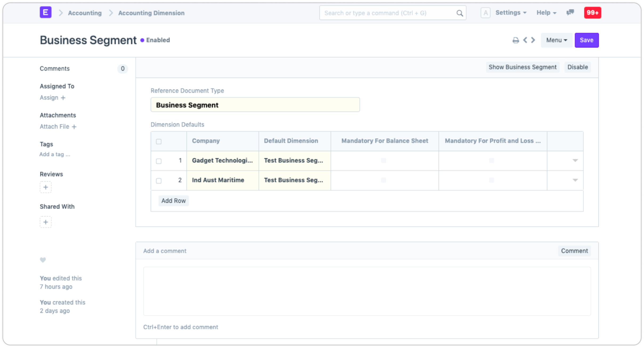Expand row 2 edit dropdown arrow
This screenshot has height=348, width=644.
575,180
